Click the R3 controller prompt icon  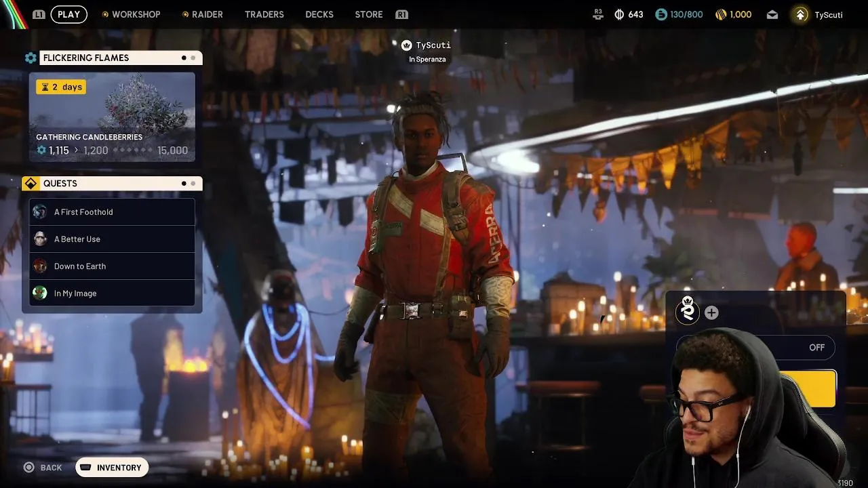[x=597, y=14]
